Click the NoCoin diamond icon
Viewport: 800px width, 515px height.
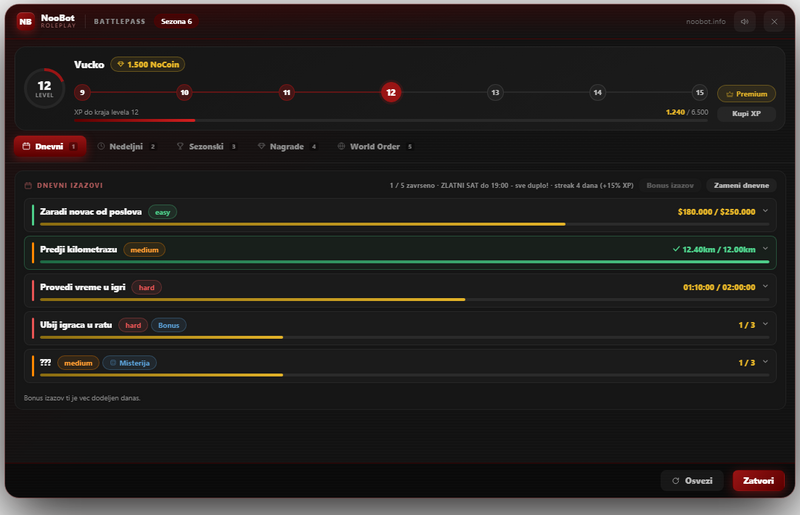120,64
